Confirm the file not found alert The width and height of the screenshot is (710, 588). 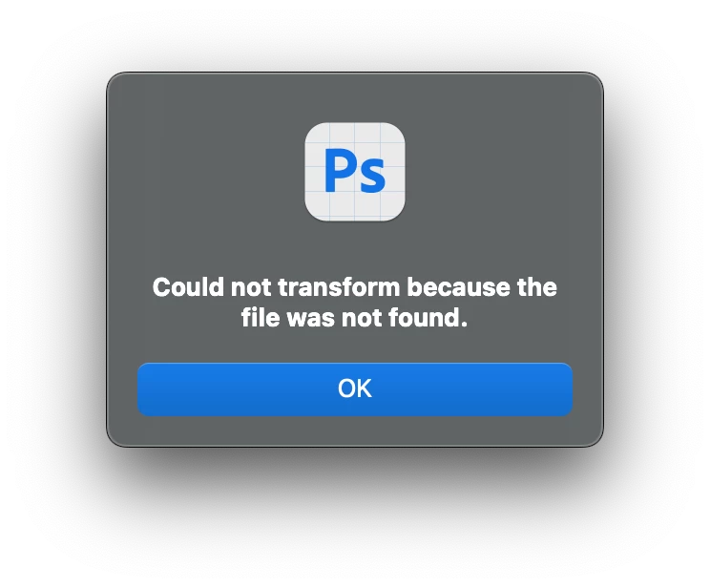[x=355, y=389]
